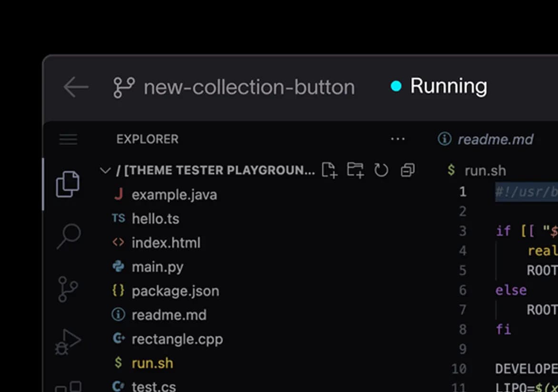Click the New File icon
The width and height of the screenshot is (558, 392).
329,170
